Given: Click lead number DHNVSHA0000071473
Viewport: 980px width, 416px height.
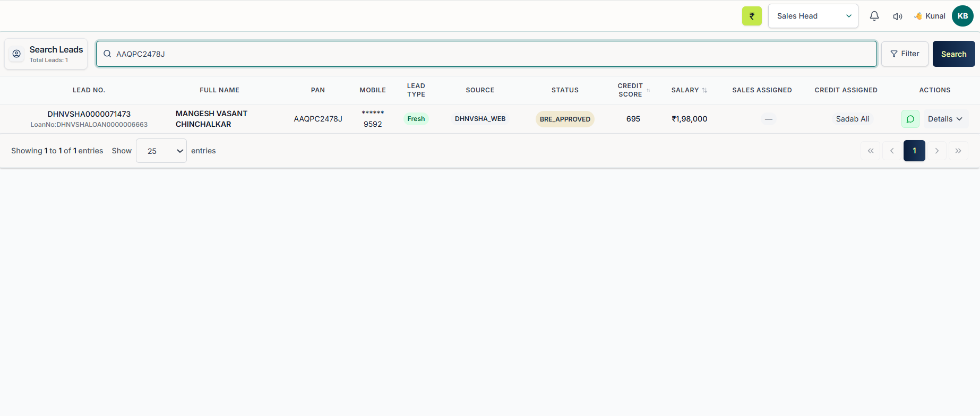Looking at the screenshot, I should coord(89,114).
